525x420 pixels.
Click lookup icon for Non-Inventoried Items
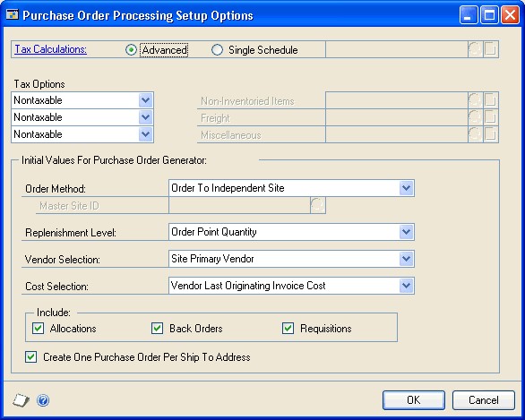click(475, 100)
